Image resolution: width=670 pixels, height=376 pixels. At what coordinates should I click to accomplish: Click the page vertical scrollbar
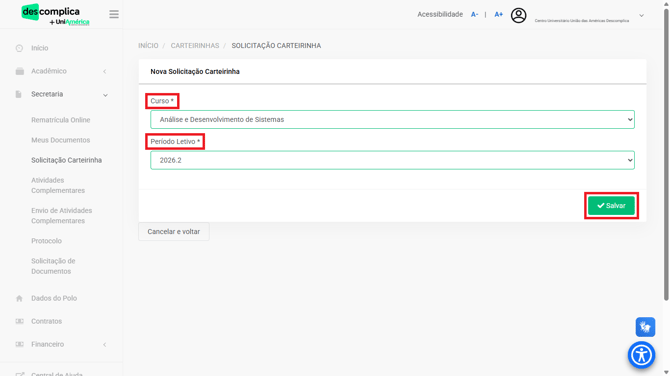666,154
